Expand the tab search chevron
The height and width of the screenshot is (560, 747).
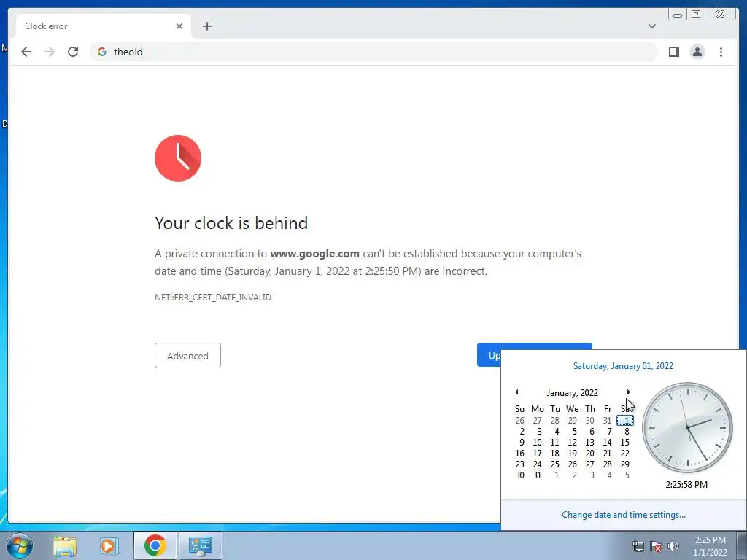651,26
